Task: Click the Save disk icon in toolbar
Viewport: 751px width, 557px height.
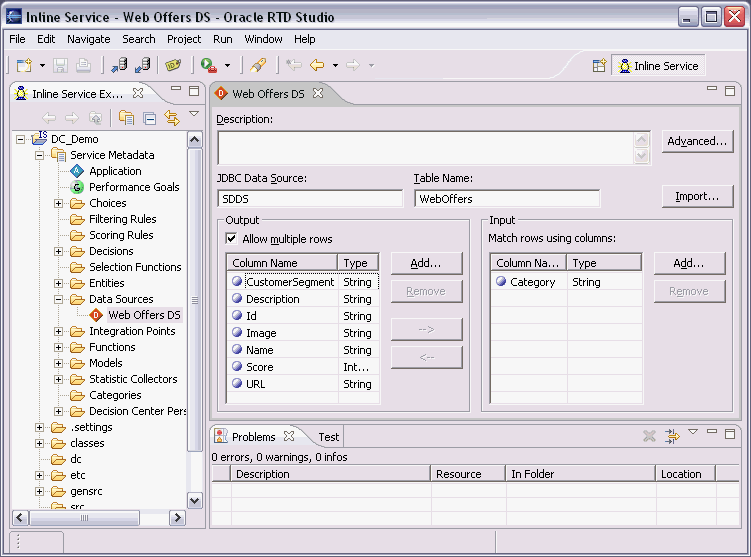Action: click(x=60, y=65)
